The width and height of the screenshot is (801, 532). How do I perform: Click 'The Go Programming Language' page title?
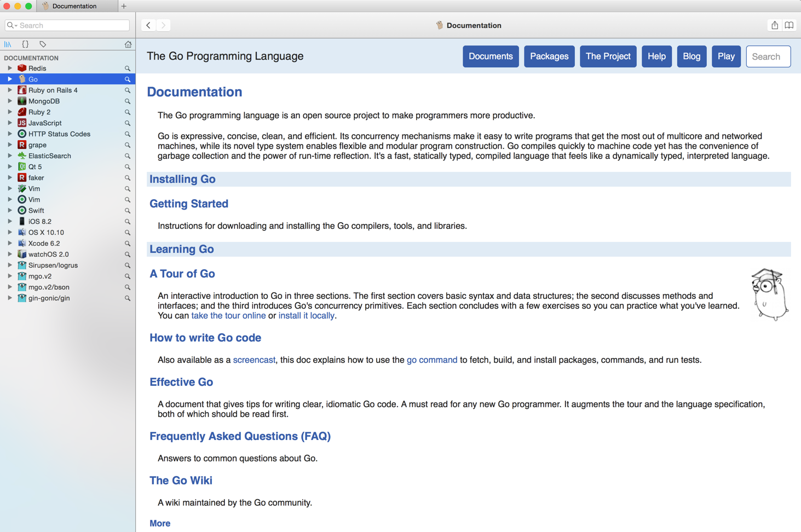225,56
